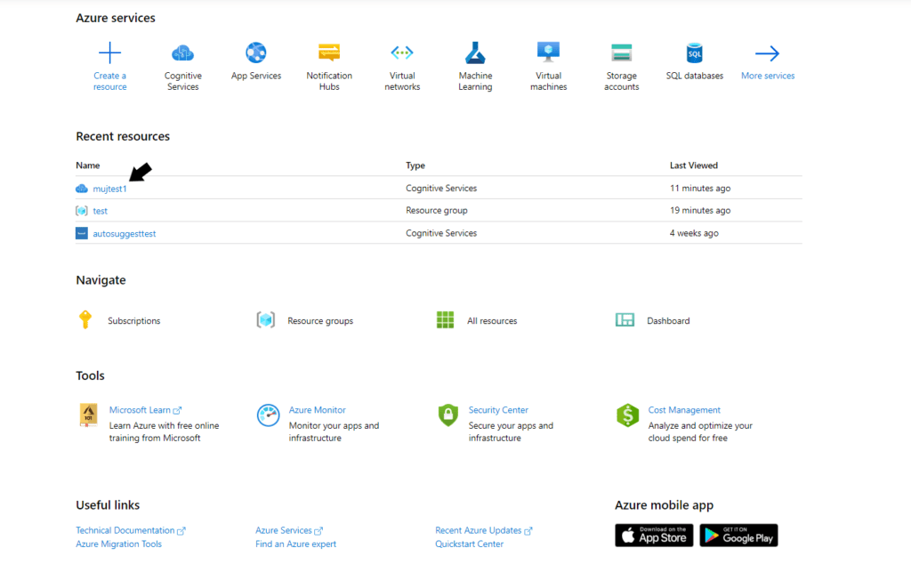Image resolution: width=911 pixels, height=588 pixels.
Task: Open the Cost Management tool link
Action: (683, 410)
